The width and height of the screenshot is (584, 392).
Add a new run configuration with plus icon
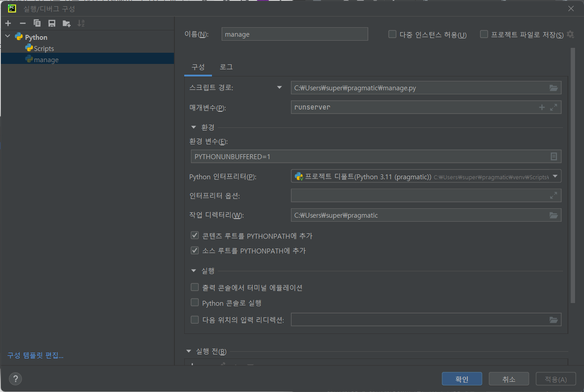click(8, 23)
